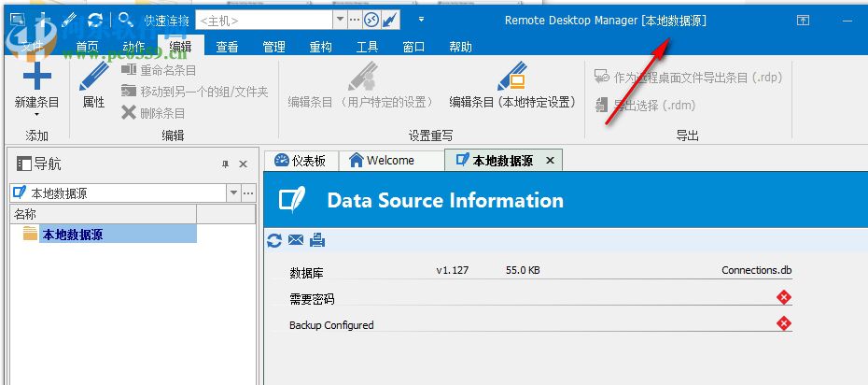
Task: Click refresh icon under Data Source Information
Action: 274,240
